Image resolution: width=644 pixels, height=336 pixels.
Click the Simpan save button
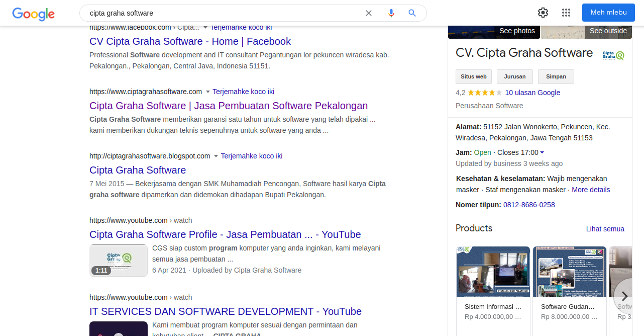pyautogui.click(x=556, y=76)
